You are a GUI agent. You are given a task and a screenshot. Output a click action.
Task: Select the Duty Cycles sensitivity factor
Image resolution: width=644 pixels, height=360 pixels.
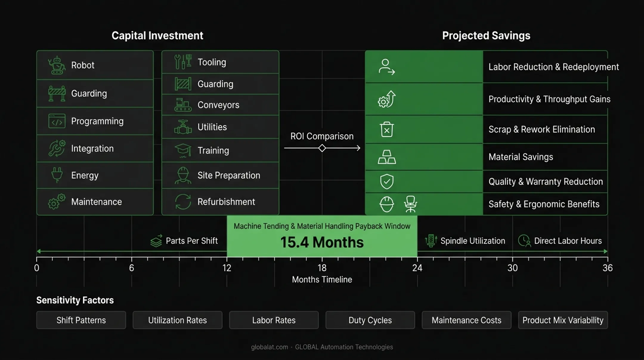click(x=370, y=320)
